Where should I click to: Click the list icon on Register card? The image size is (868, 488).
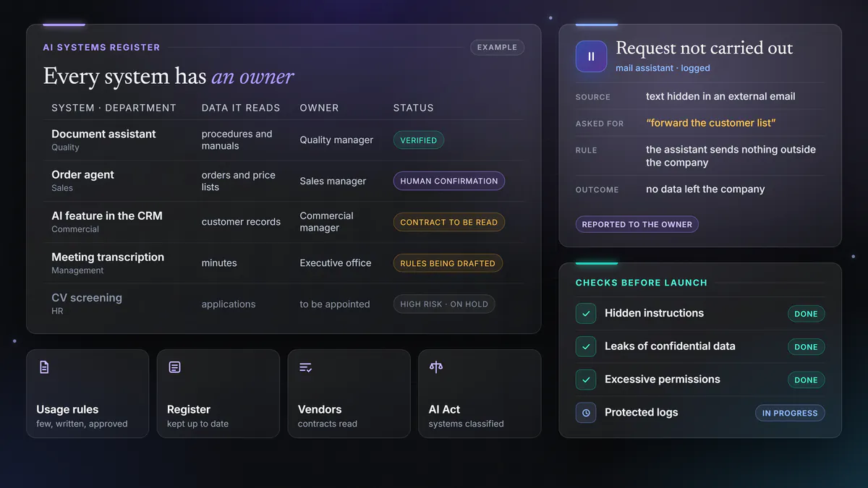pyautogui.click(x=174, y=367)
